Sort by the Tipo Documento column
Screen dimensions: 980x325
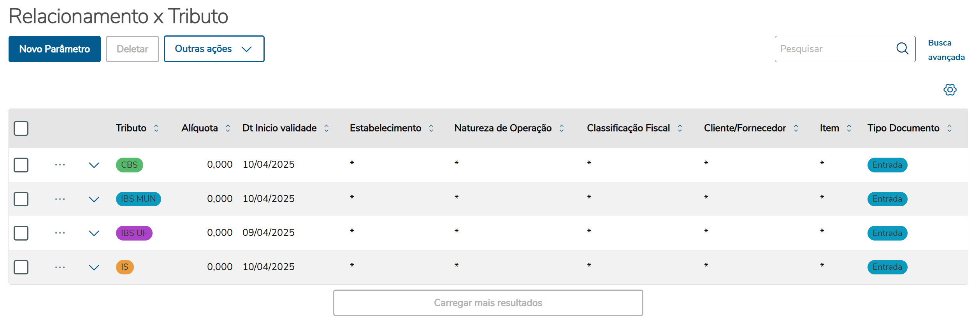point(949,128)
